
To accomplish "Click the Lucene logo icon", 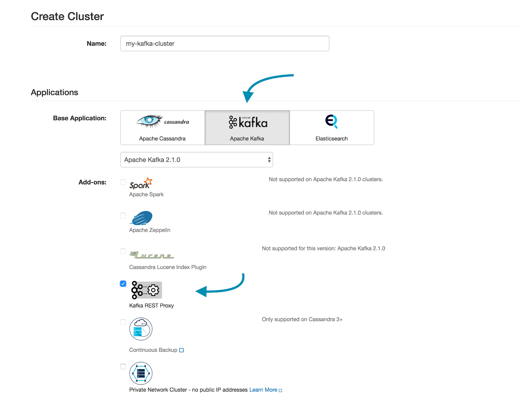I will coord(152,255).
